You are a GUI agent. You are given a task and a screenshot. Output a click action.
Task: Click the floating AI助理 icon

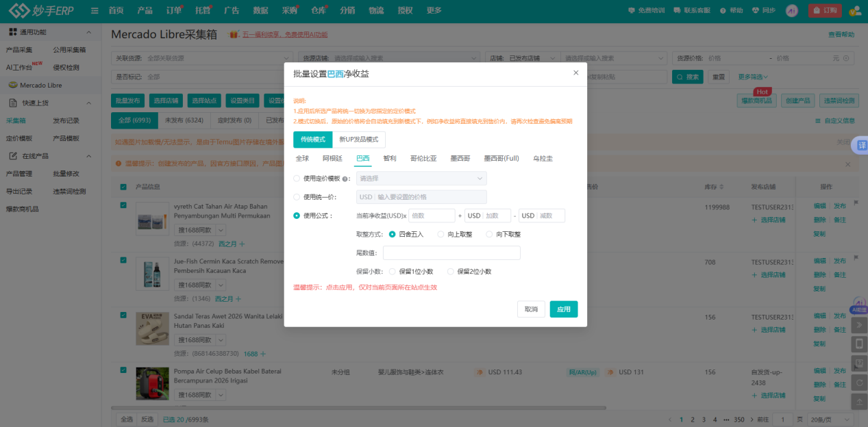pyautogui.click(x=858, y=306)
